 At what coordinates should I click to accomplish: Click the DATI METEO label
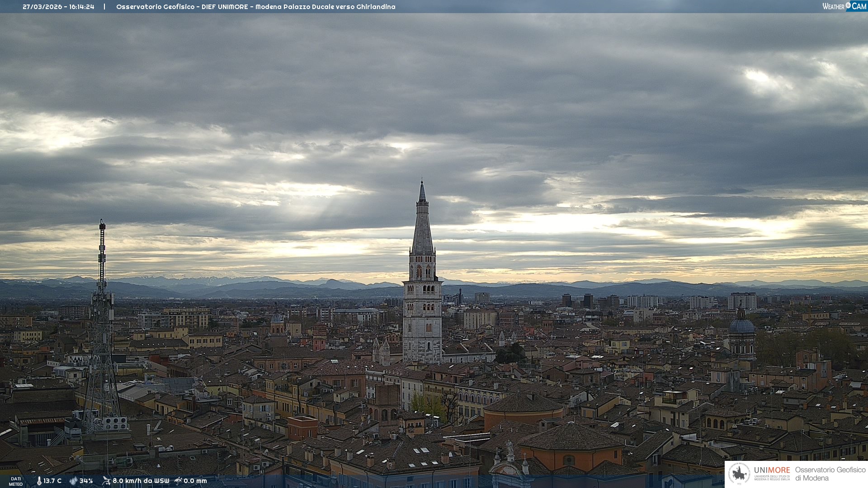coord(16,481)
